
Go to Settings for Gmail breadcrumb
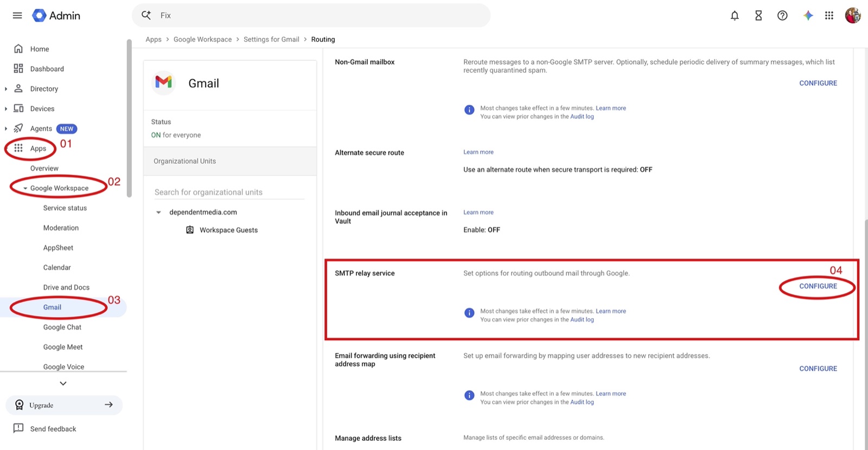[x=271, y=39]
